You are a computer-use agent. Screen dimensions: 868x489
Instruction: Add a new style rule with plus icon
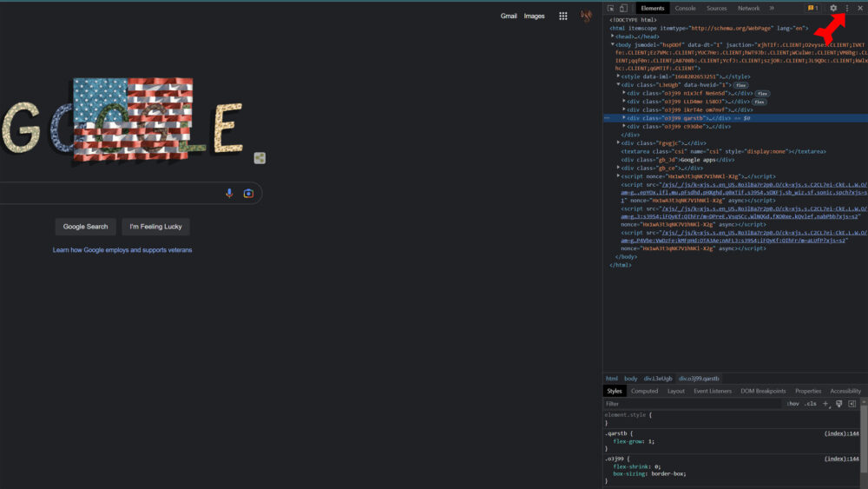(x=826, y=404)
